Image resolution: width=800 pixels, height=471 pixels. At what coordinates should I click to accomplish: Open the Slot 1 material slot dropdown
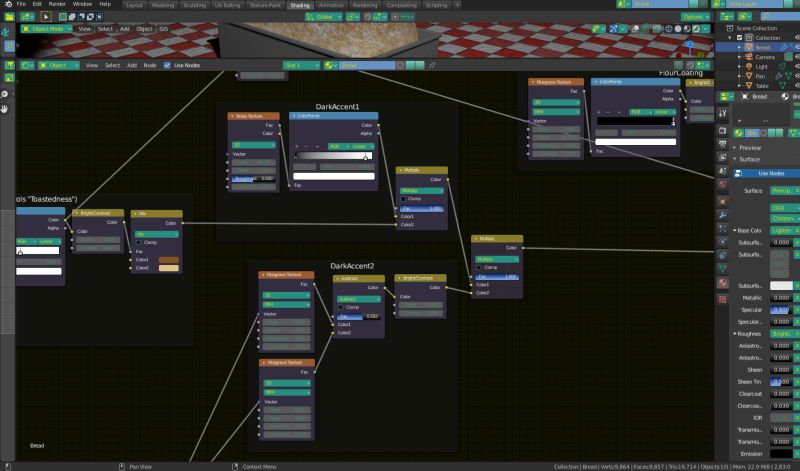point(302,65)
